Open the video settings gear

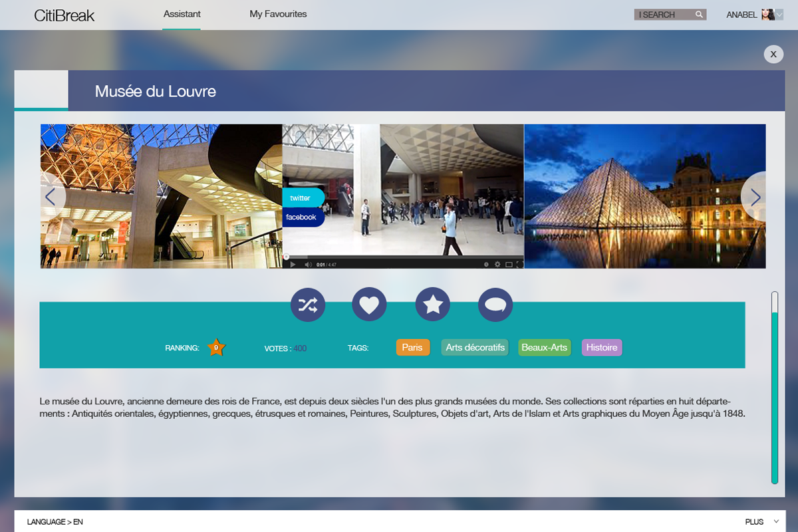click(497, 265)
